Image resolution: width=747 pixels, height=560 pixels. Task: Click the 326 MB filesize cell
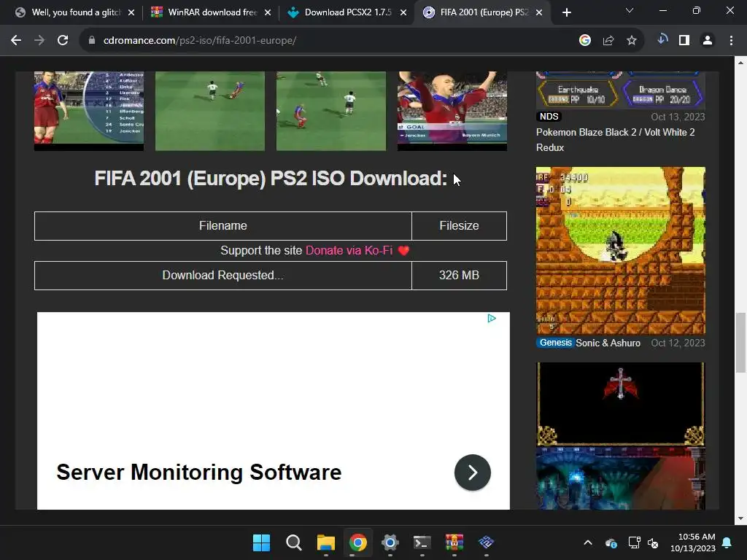pyautogui.click(x=460, y=275)
